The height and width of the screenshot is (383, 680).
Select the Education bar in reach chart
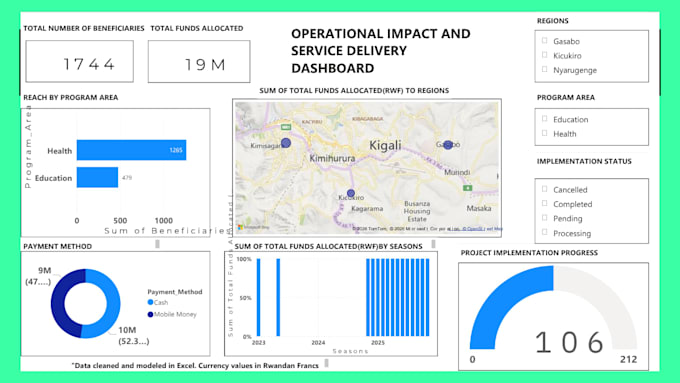pos(97,177)
